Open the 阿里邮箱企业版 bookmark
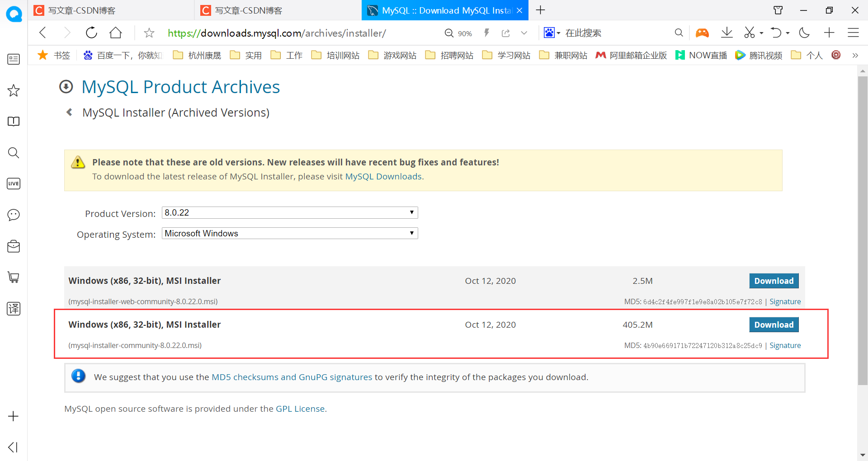Image resolution: width=868 pixels, height=461 pixels. 631,55
